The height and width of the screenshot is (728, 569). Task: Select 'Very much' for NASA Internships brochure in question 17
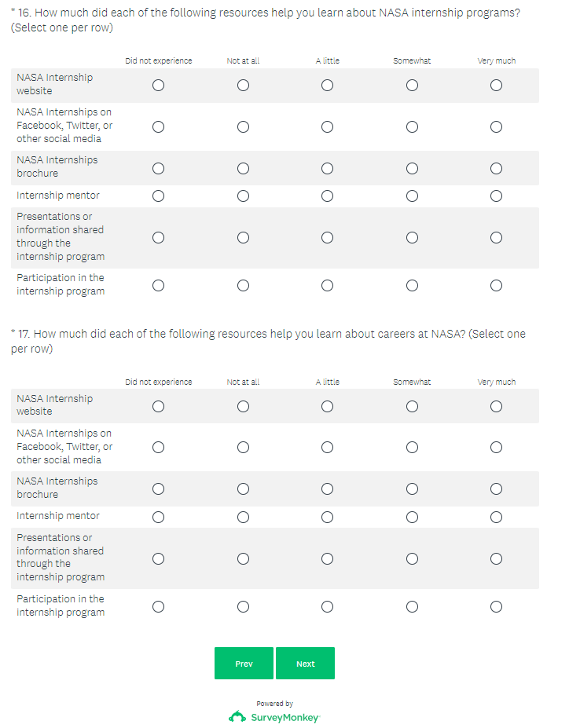pyautogui.click(x=496, y=489)
